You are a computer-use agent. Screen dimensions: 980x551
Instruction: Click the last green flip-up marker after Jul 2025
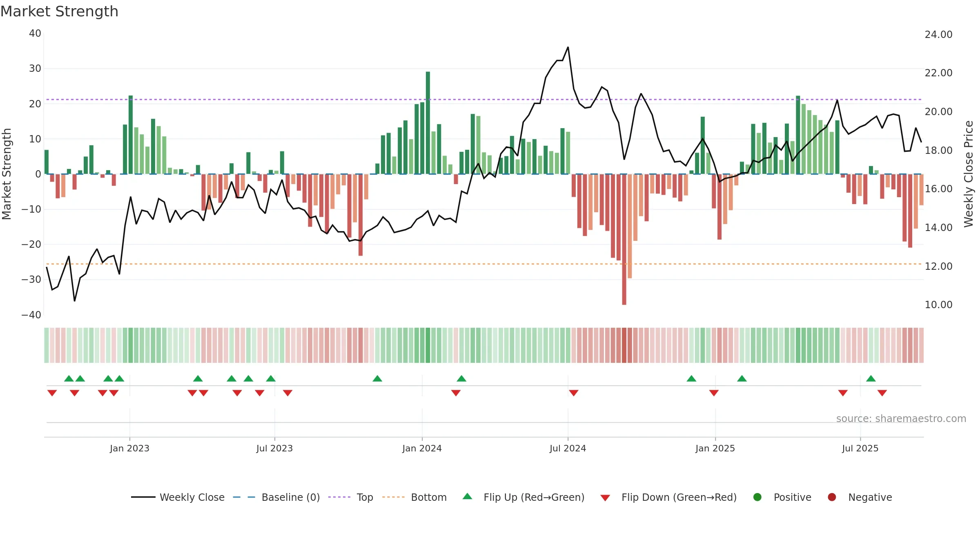pos(871,378)
